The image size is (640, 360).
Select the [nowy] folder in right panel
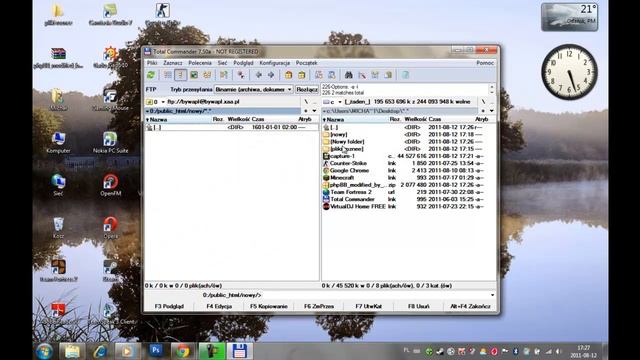tap(409, 134)
